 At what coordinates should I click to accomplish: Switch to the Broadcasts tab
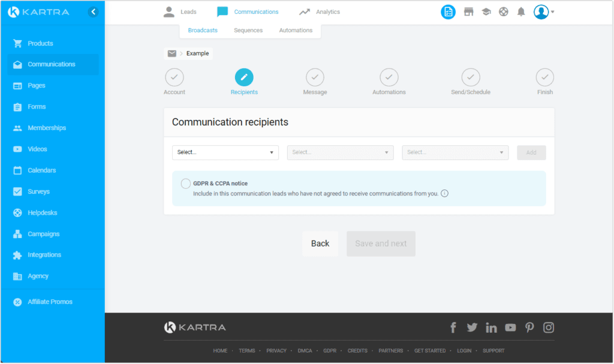click(203, 30)
